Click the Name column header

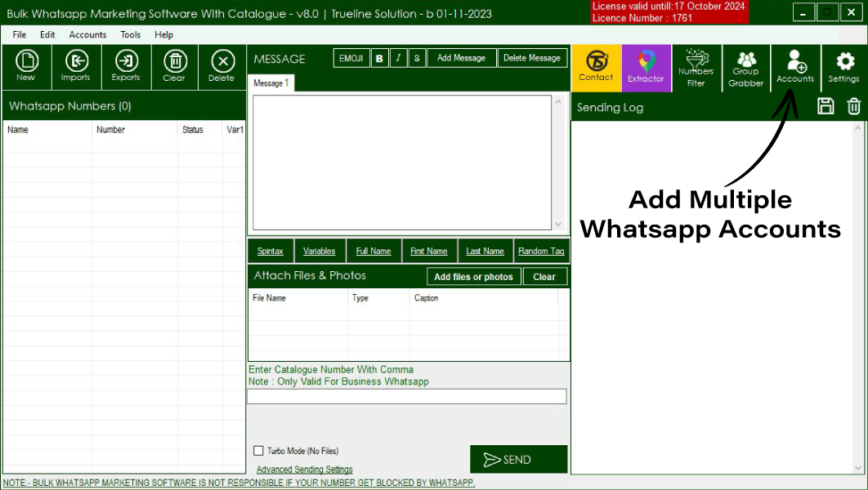pyautogui.click(x=47, y=130)
